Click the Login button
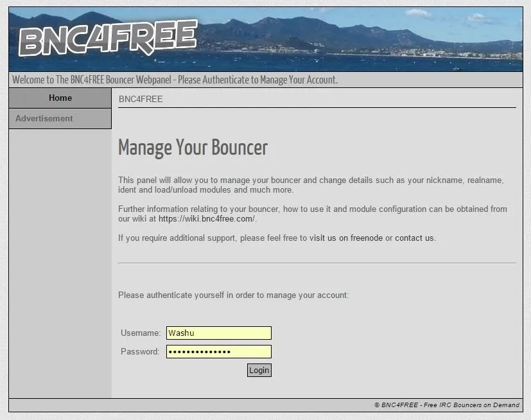The height and width of the screenshot is (420, 531). pos(259,370)
